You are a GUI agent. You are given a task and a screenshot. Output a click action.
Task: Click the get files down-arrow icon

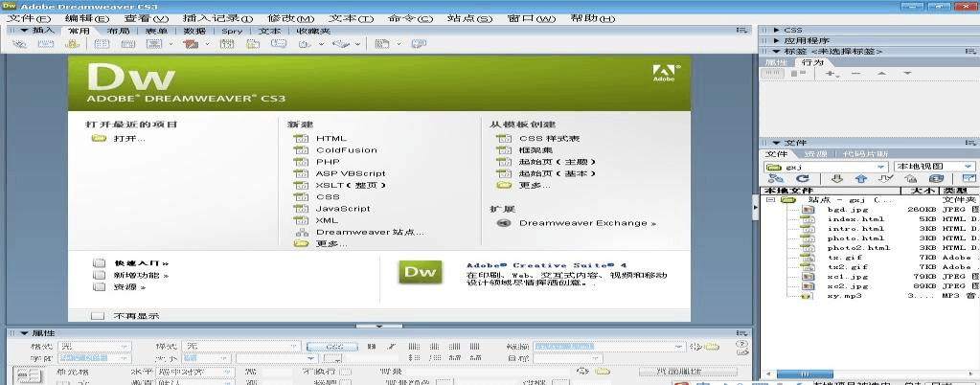836,179
